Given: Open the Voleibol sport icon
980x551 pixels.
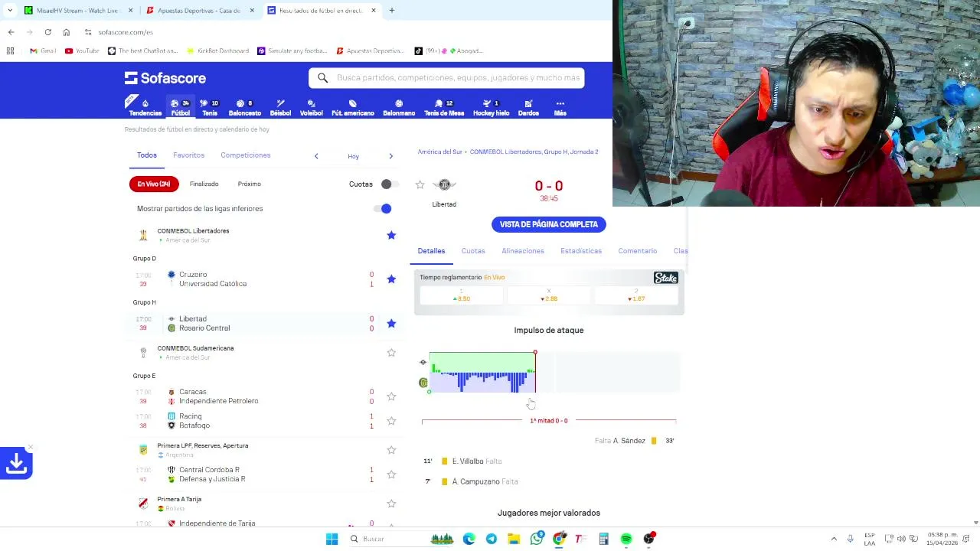Looking at the screenshot, I should coord(311,107).
